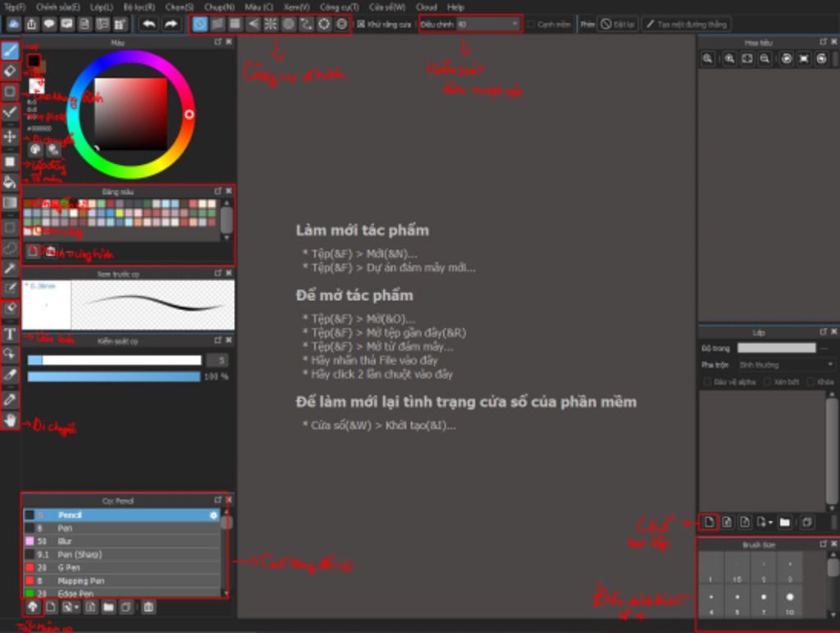Add brush from cloud icon below brush list

tap(32, 607)
